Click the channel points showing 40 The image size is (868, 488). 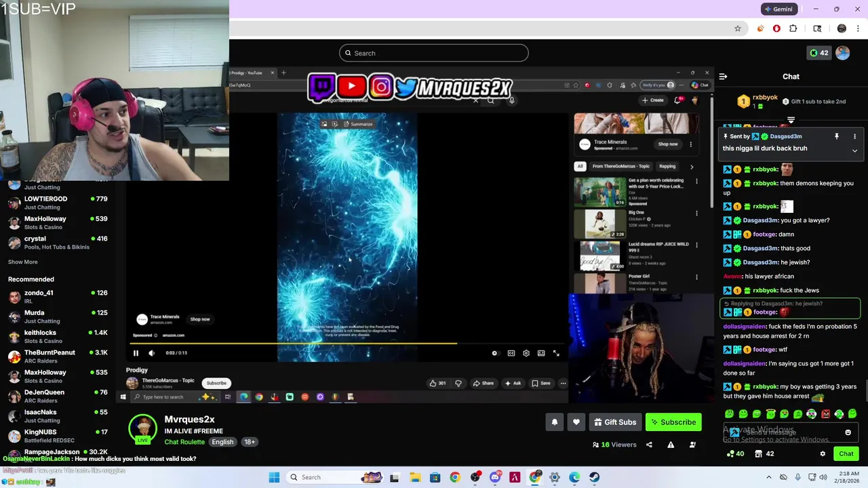735,454
